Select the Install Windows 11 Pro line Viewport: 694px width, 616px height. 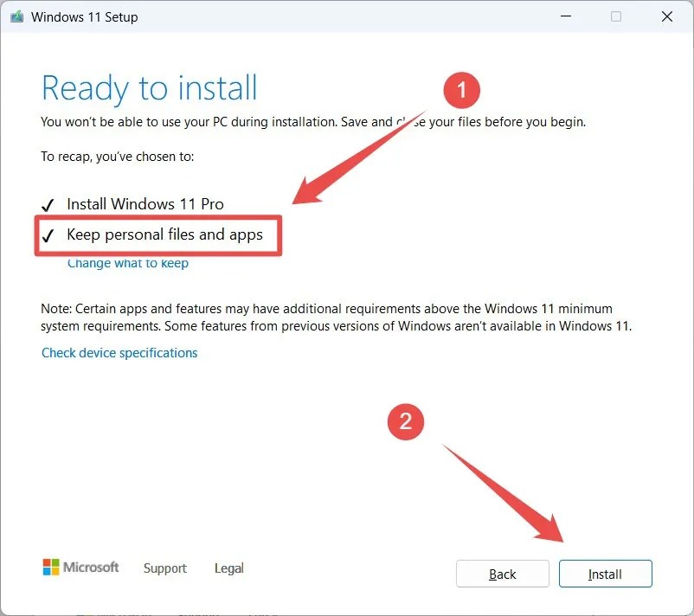point(145,203)
